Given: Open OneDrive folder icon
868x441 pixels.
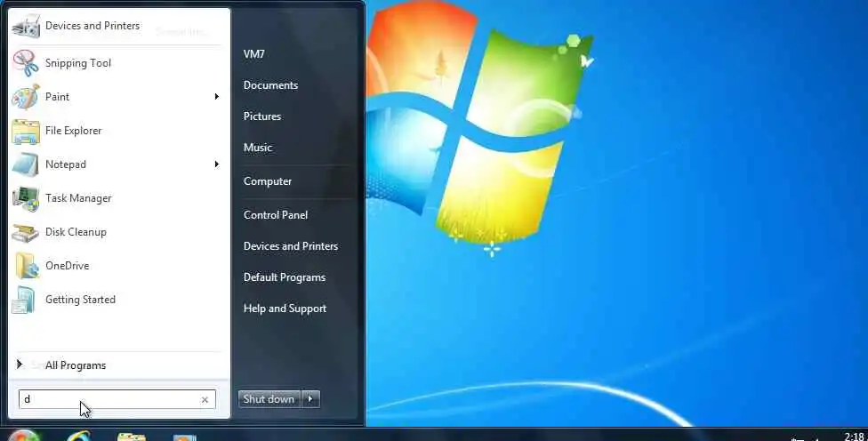Looking at the screenshot, I should pos(27,266).
